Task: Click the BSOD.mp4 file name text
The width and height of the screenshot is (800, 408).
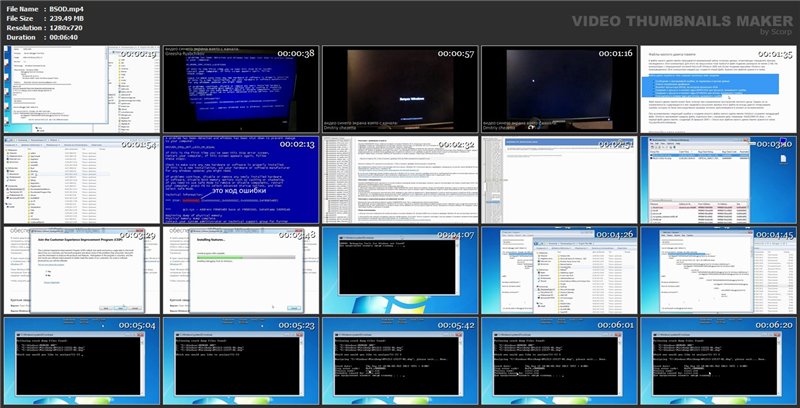Action: (x=76, y=8)
